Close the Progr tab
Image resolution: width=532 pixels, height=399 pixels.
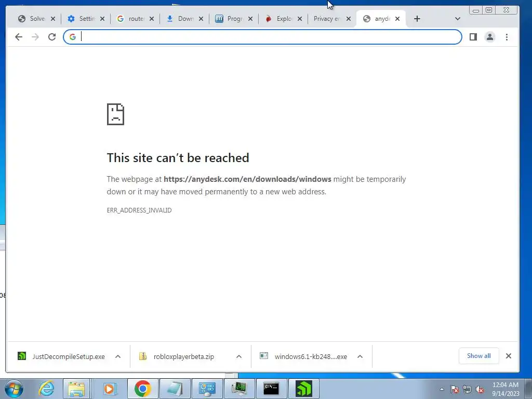click(x=250, y=19)
